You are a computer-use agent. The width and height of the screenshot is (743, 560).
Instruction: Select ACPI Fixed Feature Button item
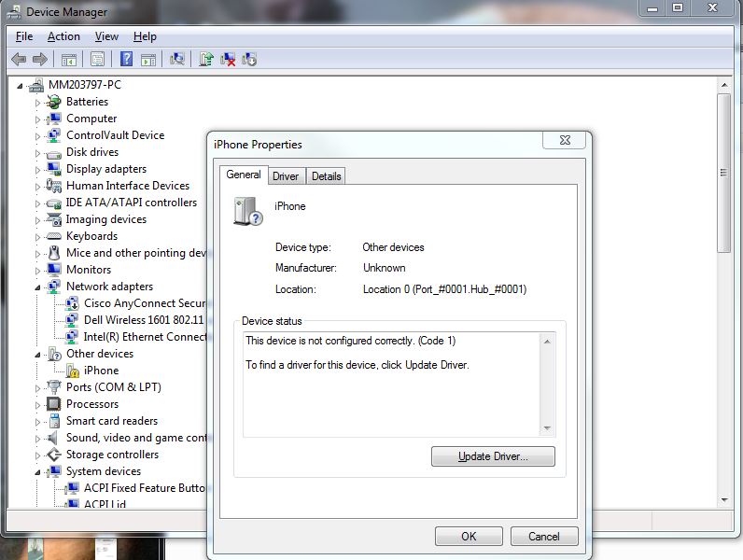tap(145, 488)
